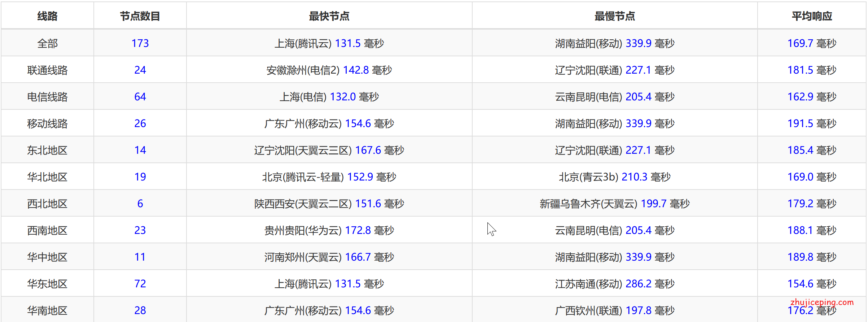
Task: Click average response 179.2 毫秒
Action: (x=812, y=204)
